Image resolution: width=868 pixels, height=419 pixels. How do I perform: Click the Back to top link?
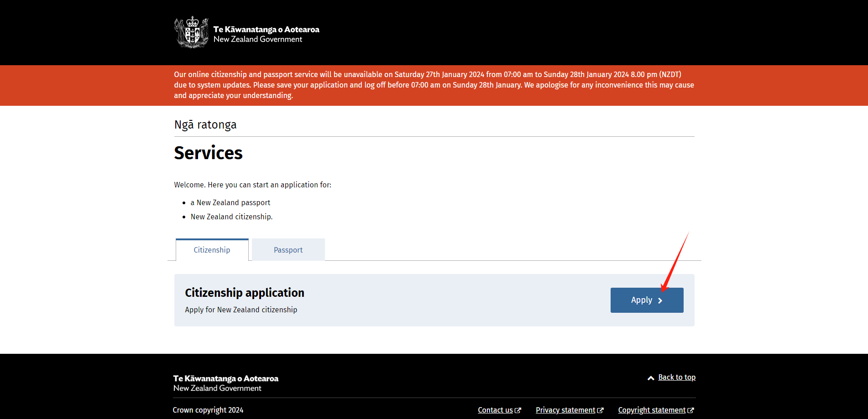tap(677, 377)
